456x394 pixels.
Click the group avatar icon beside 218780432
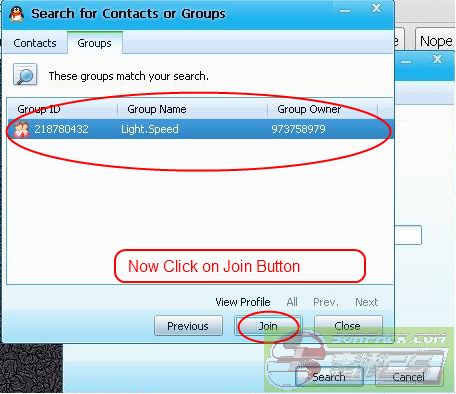[x=21, y=129]
